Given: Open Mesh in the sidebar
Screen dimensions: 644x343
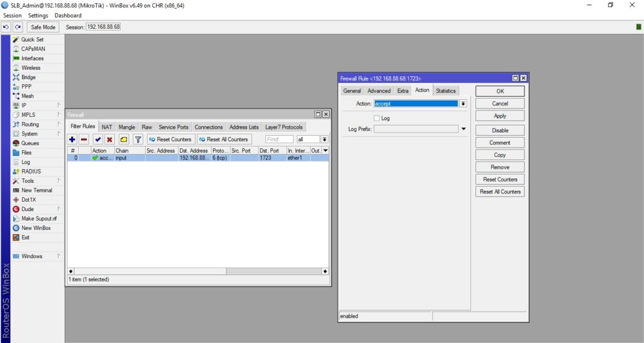Looking at the screenshot, I should [x=28, y=96].
